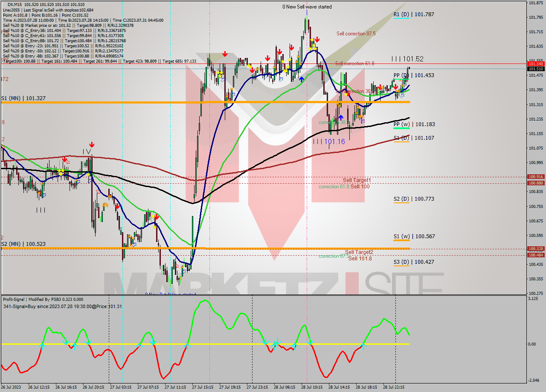Click the blue up arrow above 'correction 38.2' text

[x=341, y=117]
